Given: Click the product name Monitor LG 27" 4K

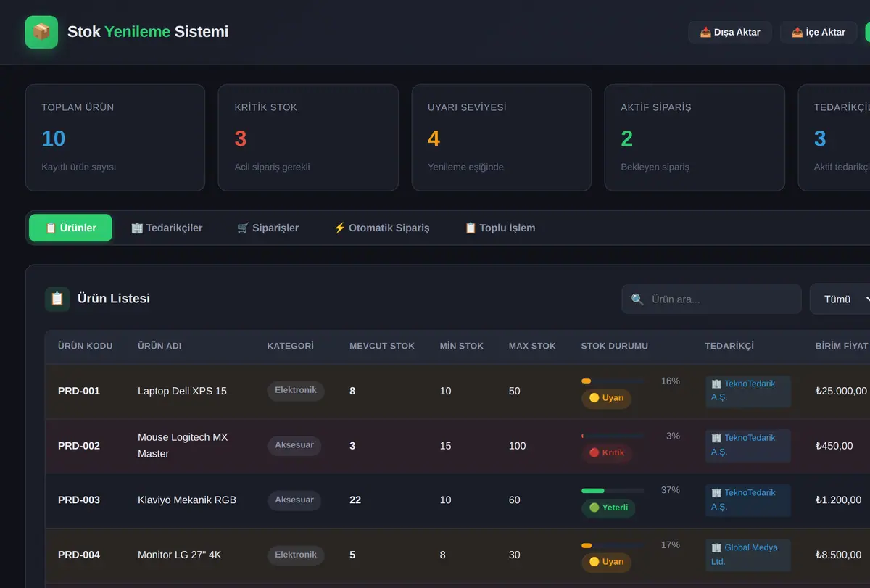Looking at the screenshot, I should 180,555.
